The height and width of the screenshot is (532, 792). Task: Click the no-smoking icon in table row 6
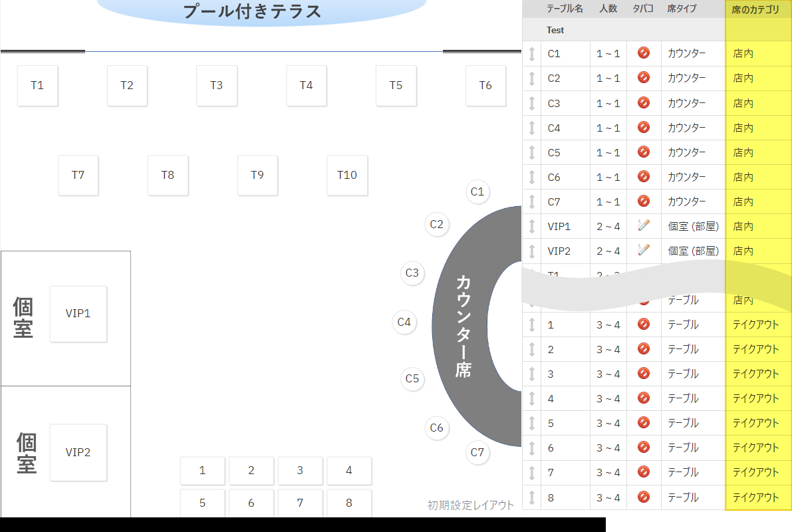pos(644,447)
